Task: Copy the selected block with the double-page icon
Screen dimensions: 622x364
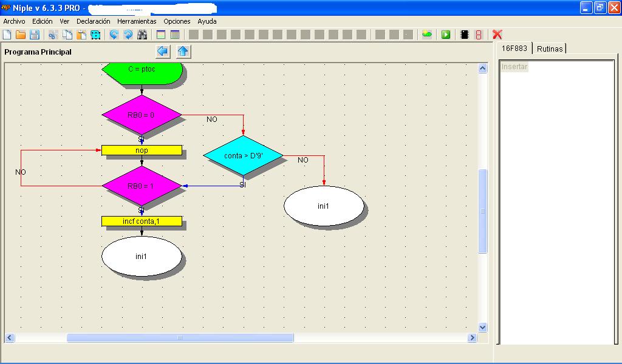Action: pos(67,35)
